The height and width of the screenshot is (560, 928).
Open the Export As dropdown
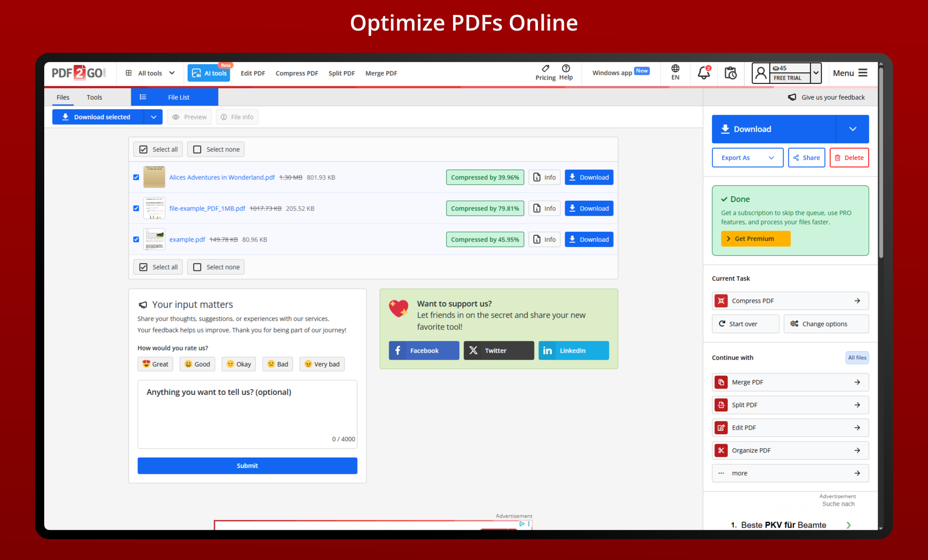(x=747, y=157)
